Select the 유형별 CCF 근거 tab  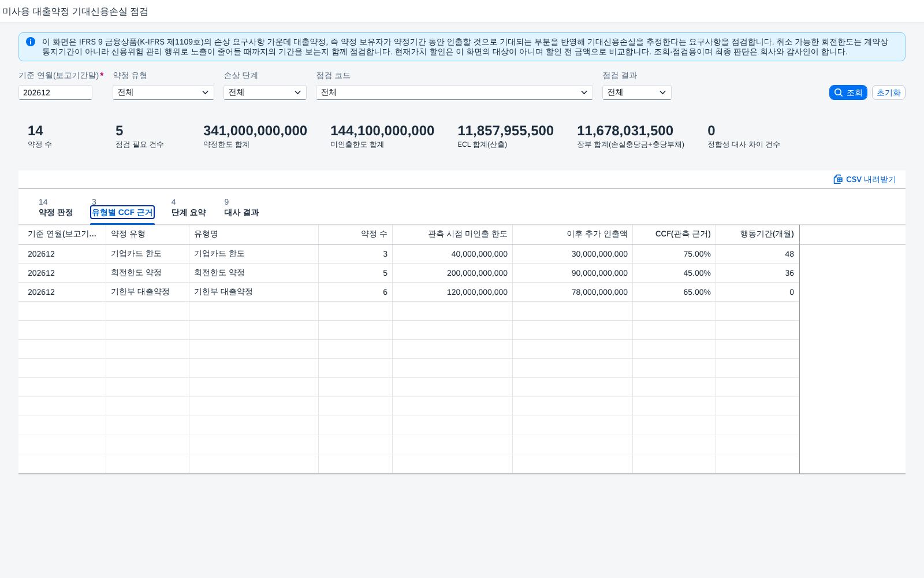(x=122, y=212)
